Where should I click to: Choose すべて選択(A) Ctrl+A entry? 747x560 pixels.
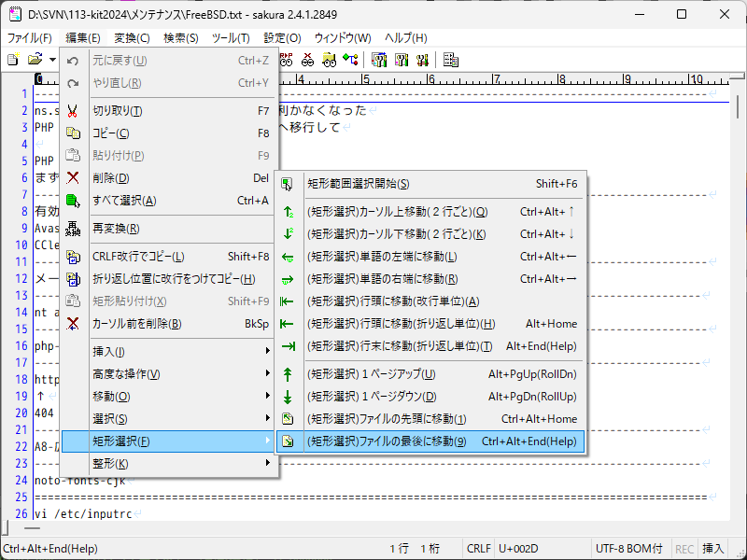click(x=170, y=201)
